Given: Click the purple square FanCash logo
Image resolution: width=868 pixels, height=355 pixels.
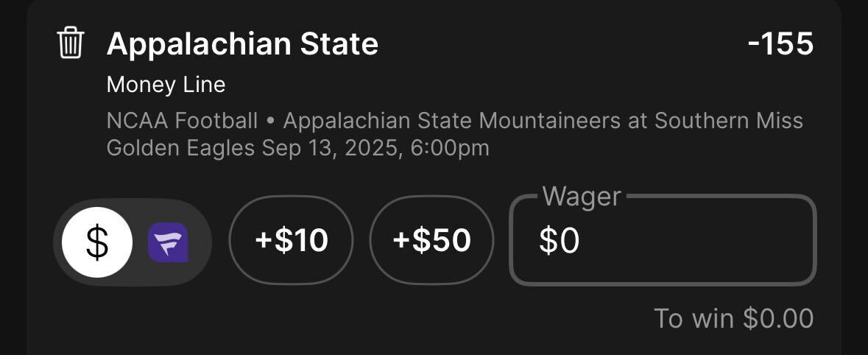Looking at the screenshot, I should point(168,242).
